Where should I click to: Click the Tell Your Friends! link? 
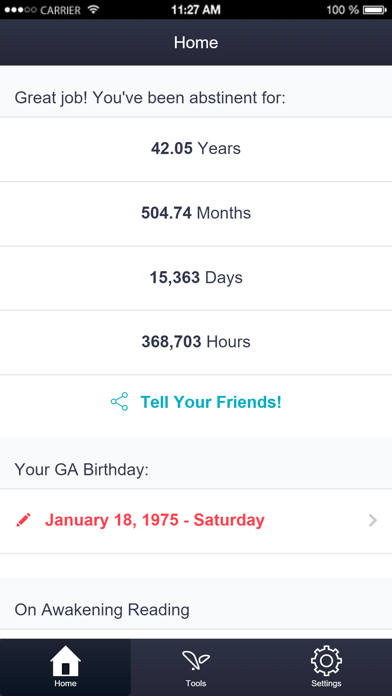click(x=211, y=402)
